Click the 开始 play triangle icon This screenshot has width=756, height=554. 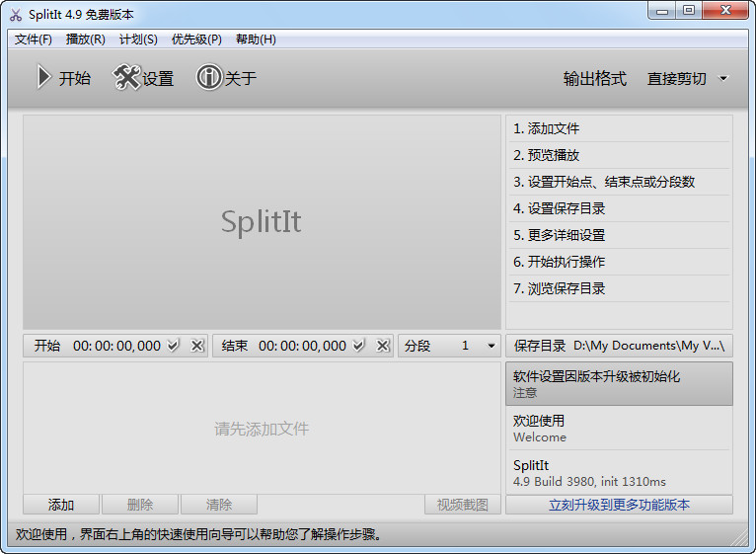click(43, 77)
